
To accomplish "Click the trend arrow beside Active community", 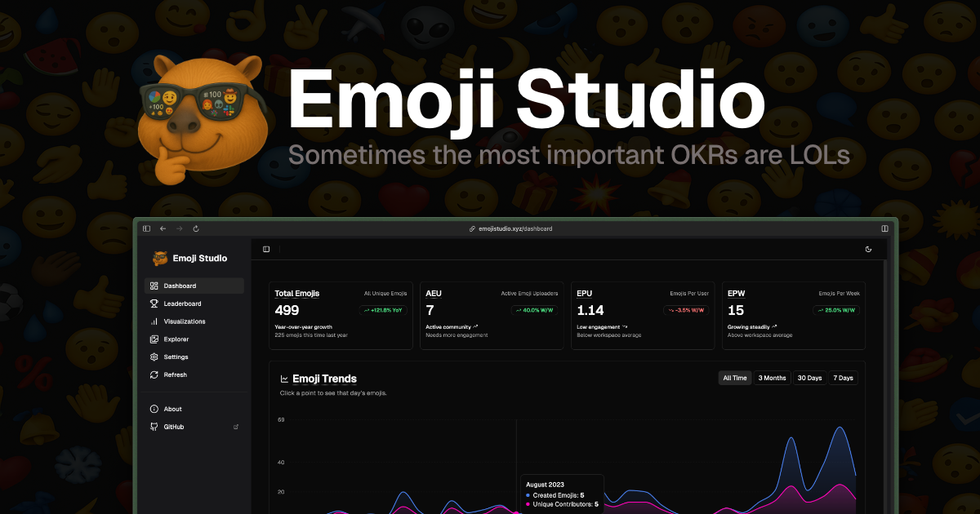I will pos(475,326).
